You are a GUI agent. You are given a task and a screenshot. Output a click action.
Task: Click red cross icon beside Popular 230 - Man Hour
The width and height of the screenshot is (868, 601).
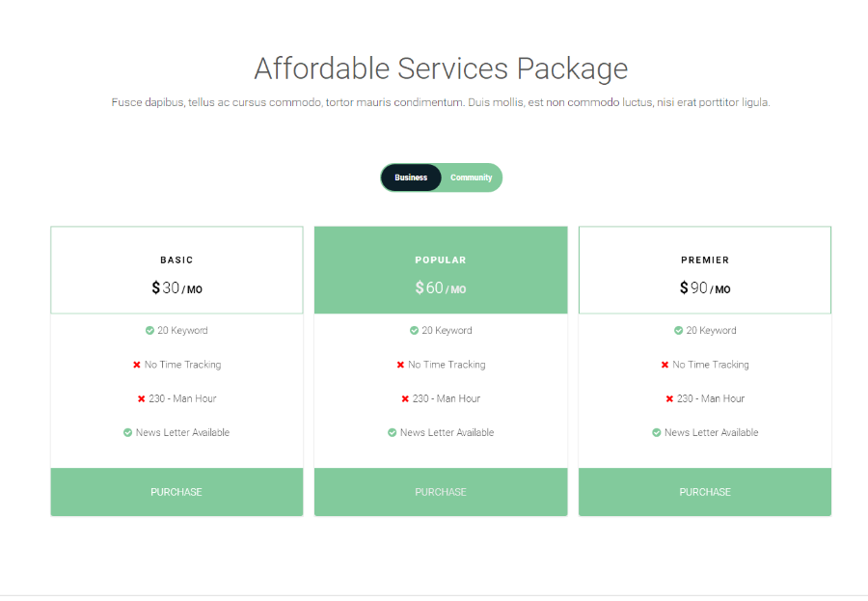click(x=405, y=398)
